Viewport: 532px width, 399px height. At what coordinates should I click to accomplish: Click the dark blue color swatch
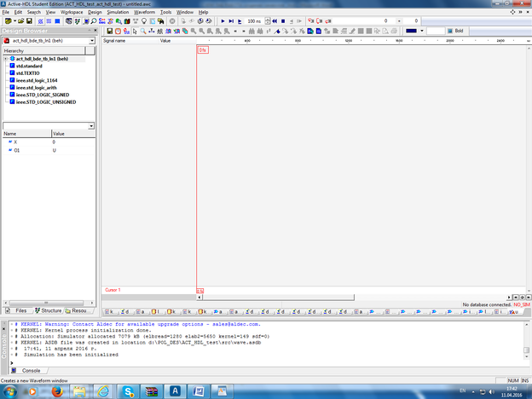pyautogui.click(x=411, y=31)
